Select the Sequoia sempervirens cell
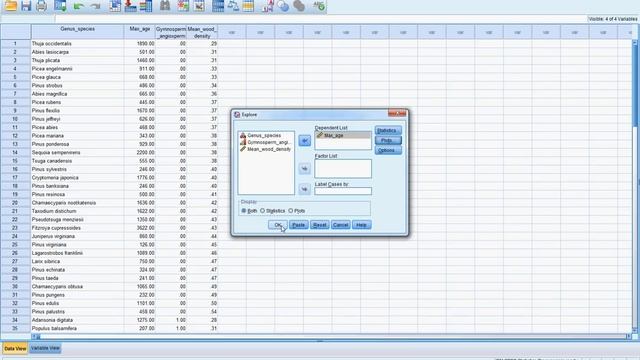Viewport: 640px width, 360px height. point(78,152)
